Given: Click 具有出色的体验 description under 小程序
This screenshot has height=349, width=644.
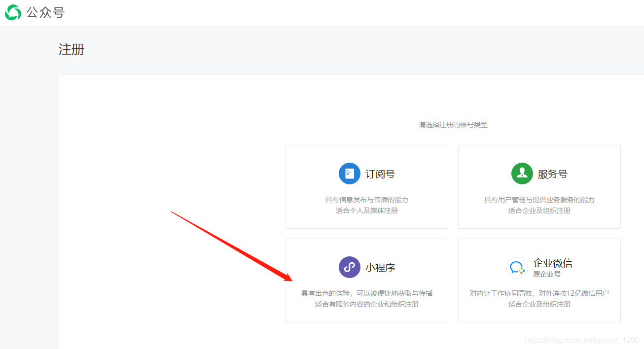Looking at the screenshot, I should pyautogui.click(x=366, y=293).
